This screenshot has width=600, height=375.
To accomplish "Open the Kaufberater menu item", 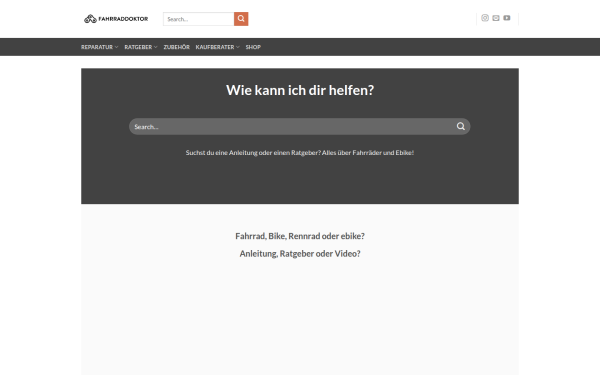I will tap(215, 47).
